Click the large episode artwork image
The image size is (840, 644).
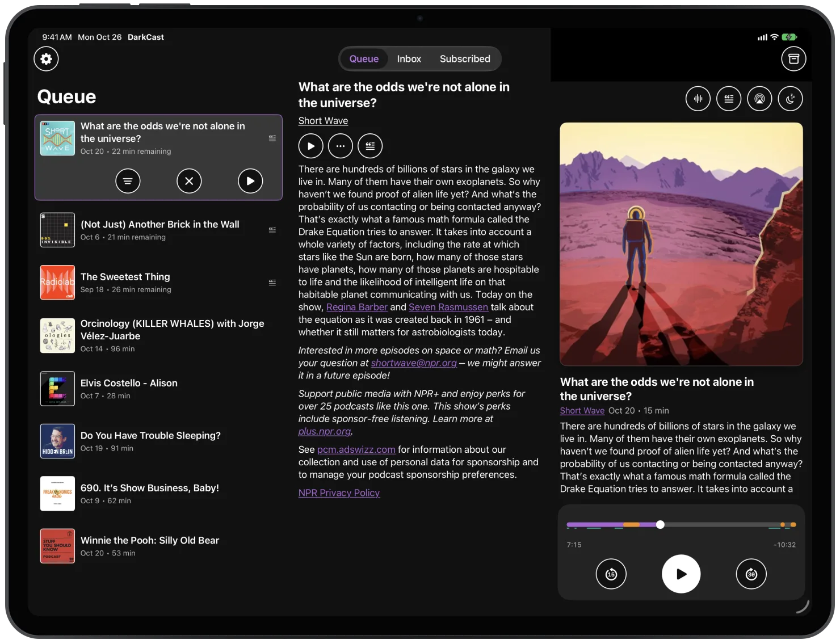coord(681,244)
